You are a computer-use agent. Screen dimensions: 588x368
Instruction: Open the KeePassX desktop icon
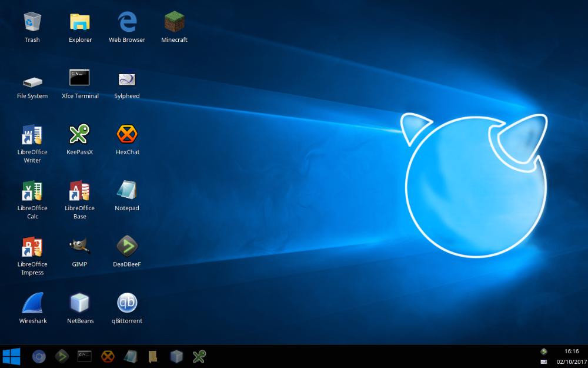tap(79, 134)
